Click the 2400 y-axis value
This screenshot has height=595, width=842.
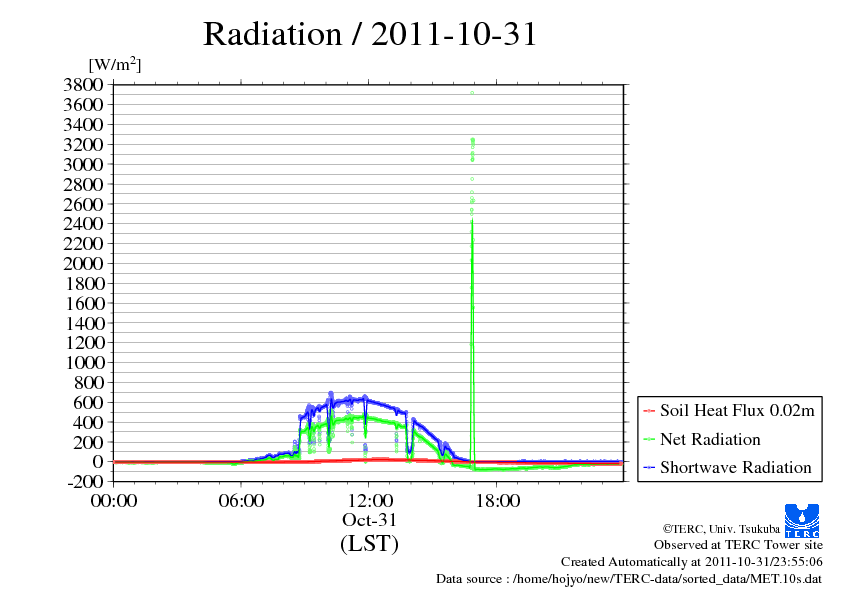[x=83, y=224]
